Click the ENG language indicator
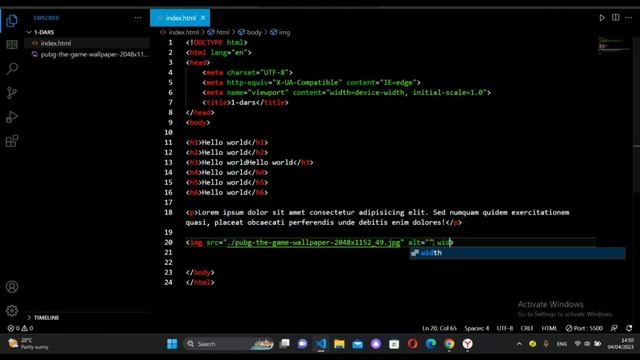Viewport: 640px width, 360px height. point(562,344)
